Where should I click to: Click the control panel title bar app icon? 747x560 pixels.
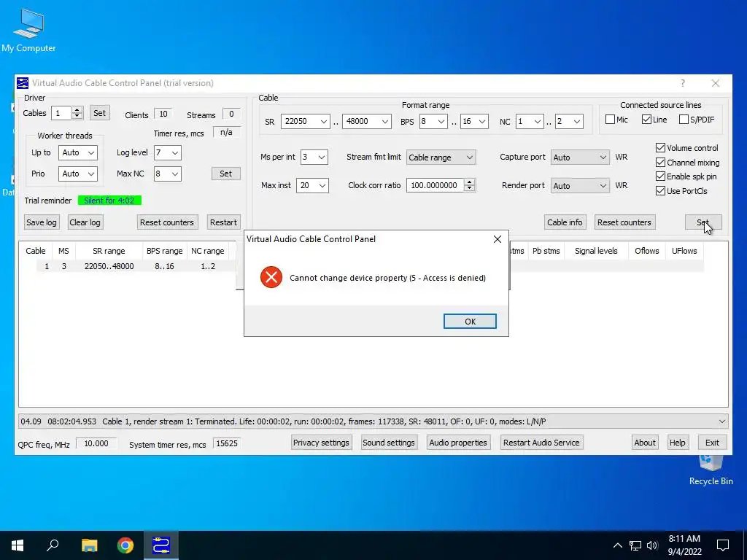tap(23, 83)
